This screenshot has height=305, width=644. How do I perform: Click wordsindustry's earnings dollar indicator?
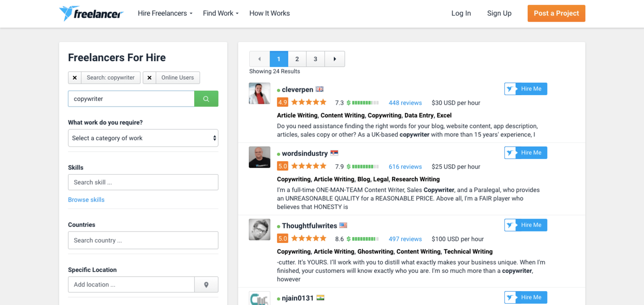pyautogui.click(x=362, y=167)
